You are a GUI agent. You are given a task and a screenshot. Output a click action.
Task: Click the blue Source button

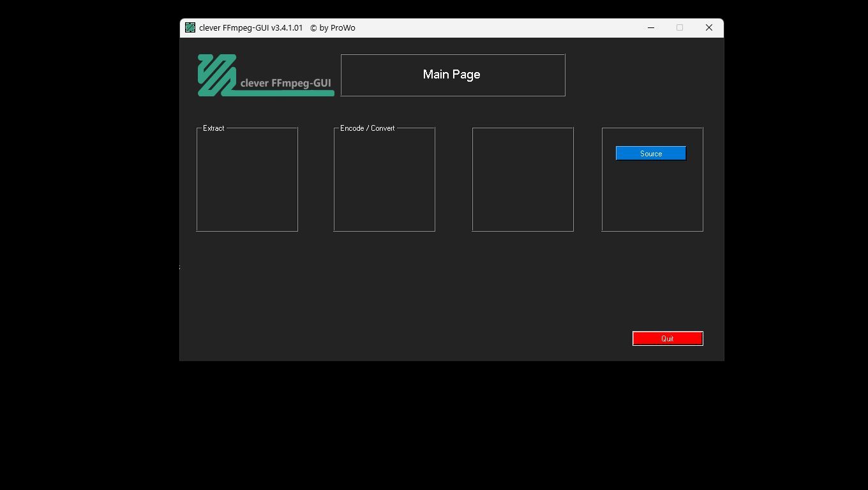[650, 153]
